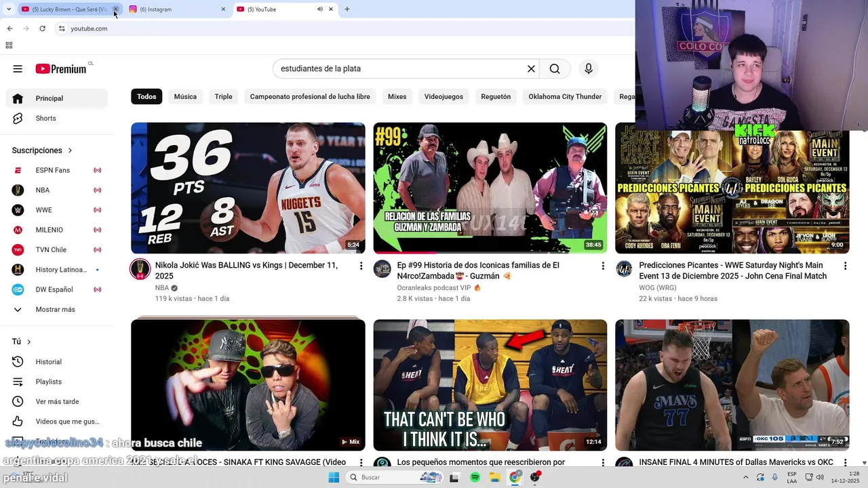This screenshot has width=868, height=488.
Task: Open Ver más tarde in sidebar
Action: pyautogui.click(x=57, y=401)
